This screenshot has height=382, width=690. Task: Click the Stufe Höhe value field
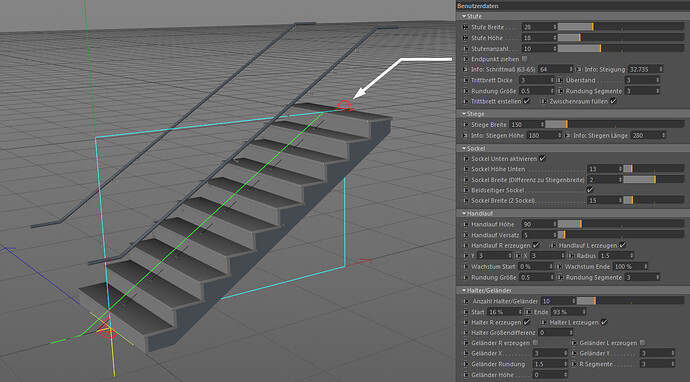(x=540, y=38)
